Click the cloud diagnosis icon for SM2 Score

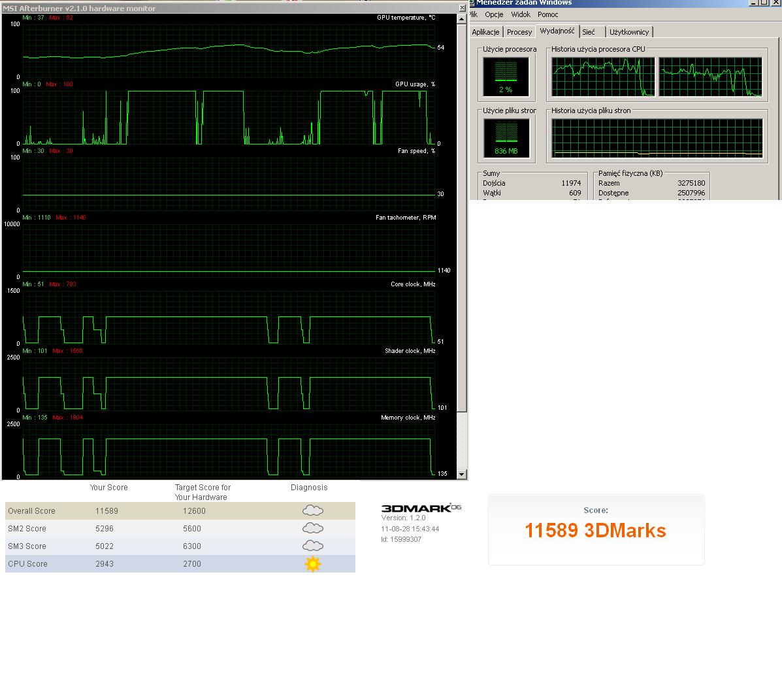tap(313, 528)
